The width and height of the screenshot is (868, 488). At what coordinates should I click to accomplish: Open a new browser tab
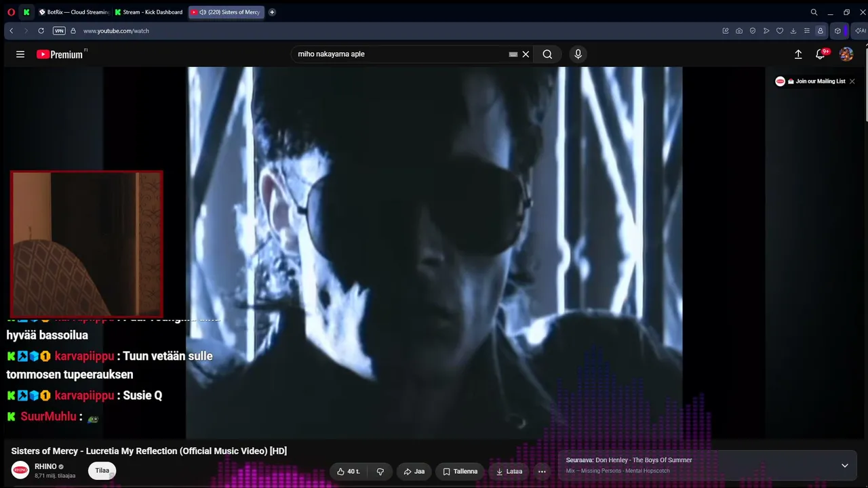click(272, 12)
